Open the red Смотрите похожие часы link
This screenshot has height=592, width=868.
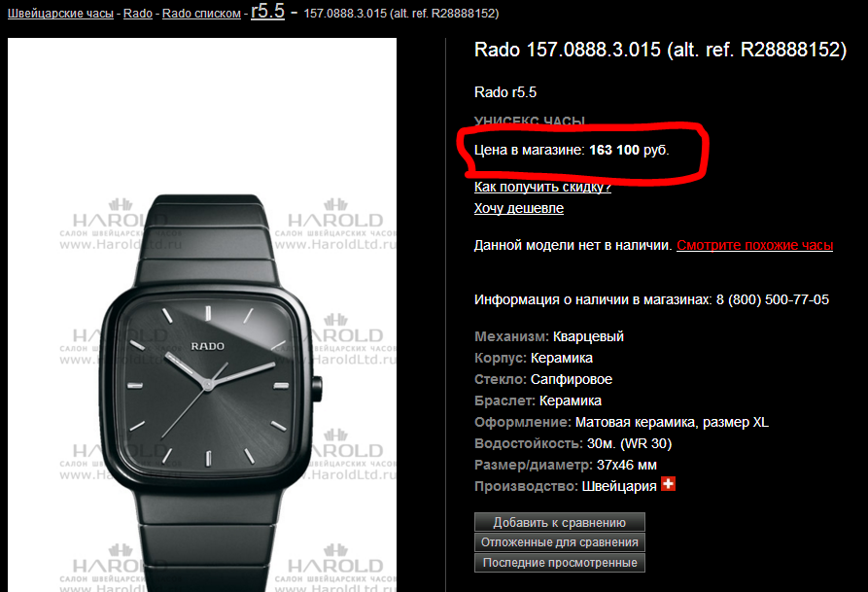(754, 245)
